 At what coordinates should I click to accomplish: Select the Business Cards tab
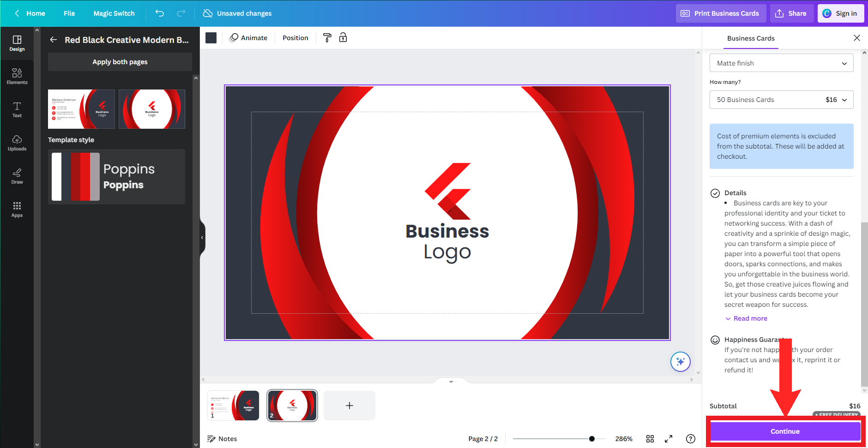coord(751,38)
